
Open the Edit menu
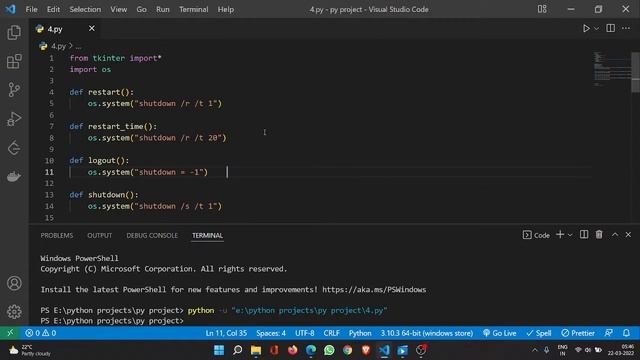tap(53, 9)
